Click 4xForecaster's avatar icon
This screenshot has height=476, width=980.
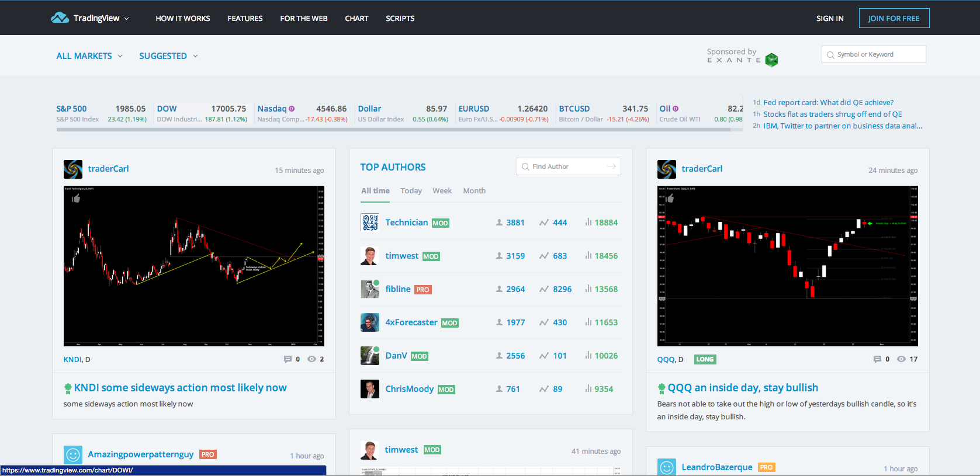click(x=370, y=322)
